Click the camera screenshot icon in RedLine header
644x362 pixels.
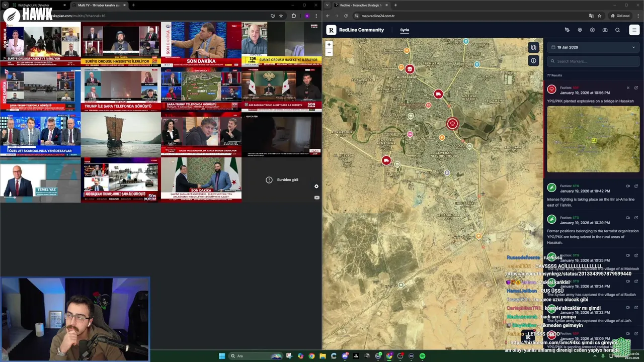[605, 30]
